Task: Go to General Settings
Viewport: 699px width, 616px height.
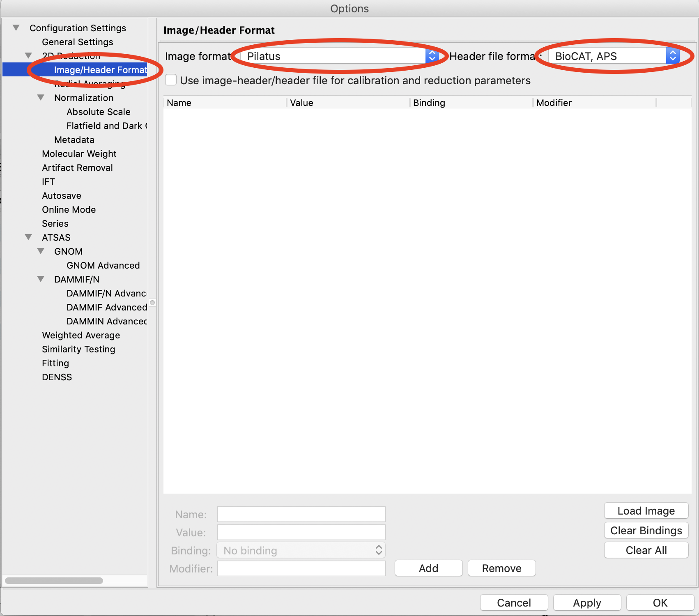Action: click(x=77, y=42)
